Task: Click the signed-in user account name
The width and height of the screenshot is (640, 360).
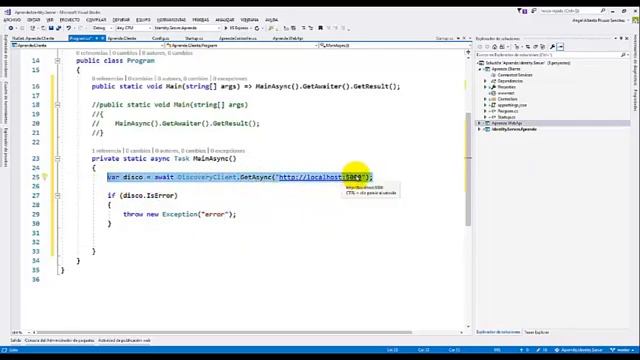Action: [598, 20]
